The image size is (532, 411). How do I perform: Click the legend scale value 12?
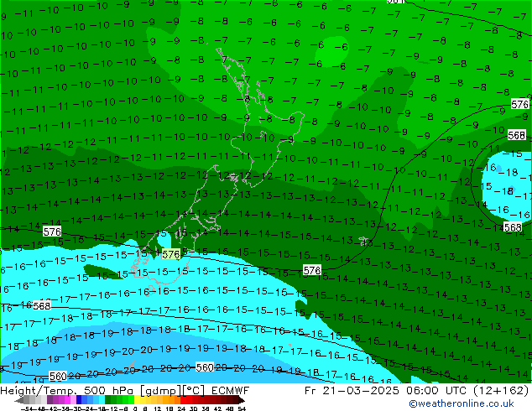point(158,408)
